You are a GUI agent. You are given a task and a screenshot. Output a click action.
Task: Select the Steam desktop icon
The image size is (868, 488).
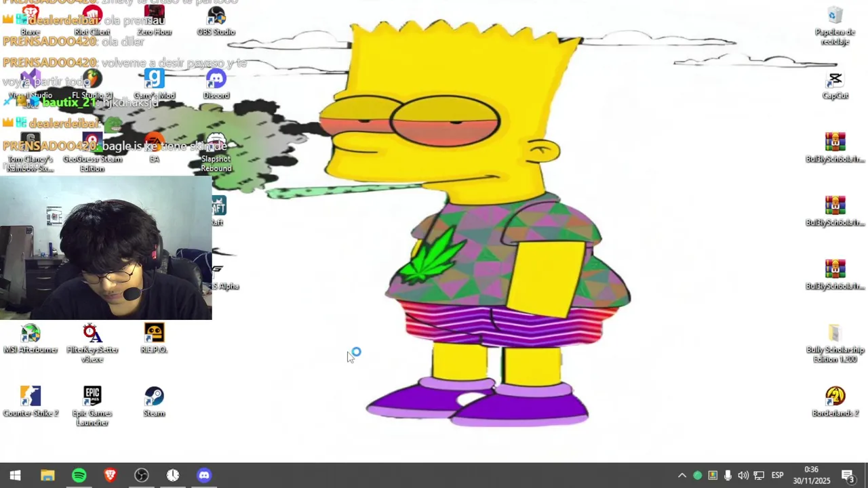pos(154,401)
